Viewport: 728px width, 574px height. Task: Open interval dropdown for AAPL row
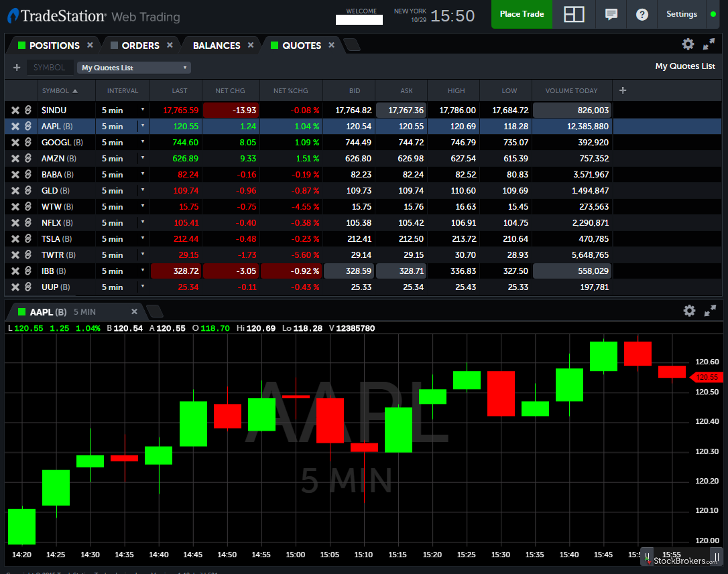pyautogui.click(x=142, y=126)
